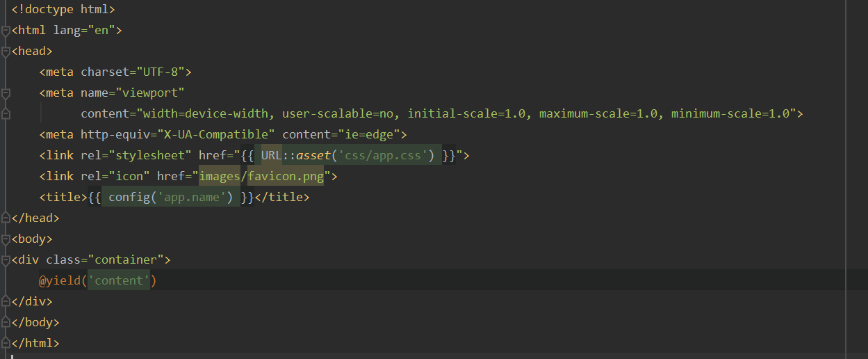Click the rel value "stylesheet"
The height and width of the screenshot is (359, 868).
pyautogui.click(x=150, y=156)
